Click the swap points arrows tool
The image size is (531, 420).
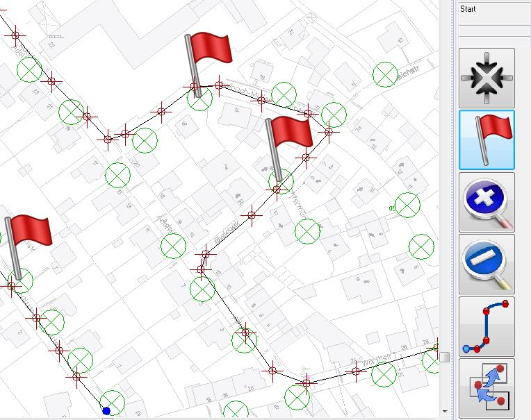point(487,388)
